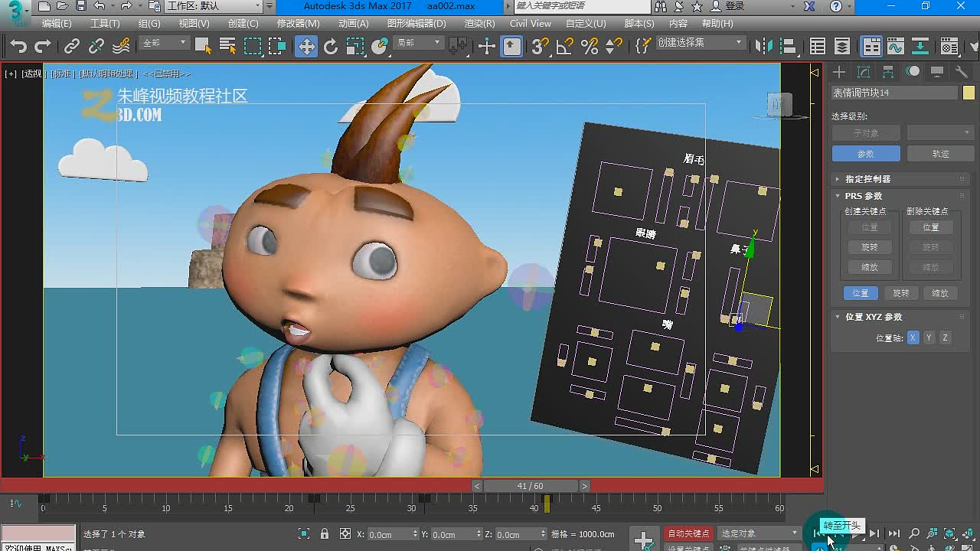Click the 旋转 create key button
This screenshot has width=980, height=551.
tap(869, 247)
